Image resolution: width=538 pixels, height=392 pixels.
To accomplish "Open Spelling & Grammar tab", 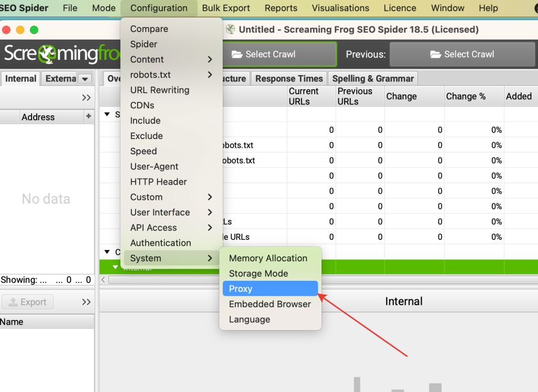I will (373, 79).
